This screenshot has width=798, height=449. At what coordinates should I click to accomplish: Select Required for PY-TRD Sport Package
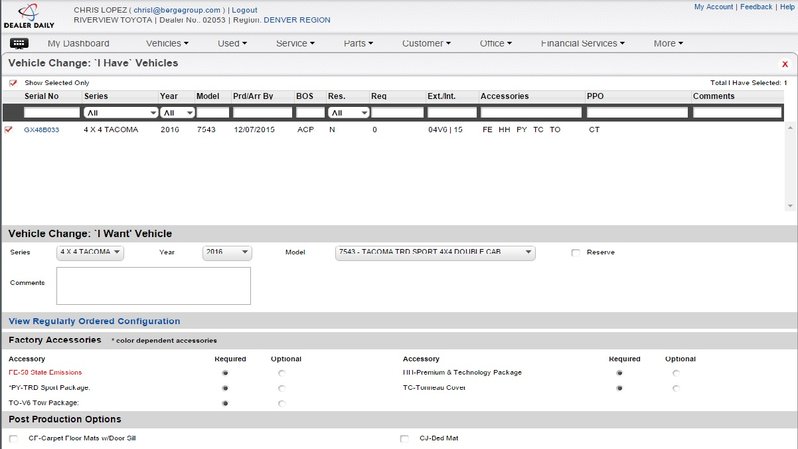[225, 388]
